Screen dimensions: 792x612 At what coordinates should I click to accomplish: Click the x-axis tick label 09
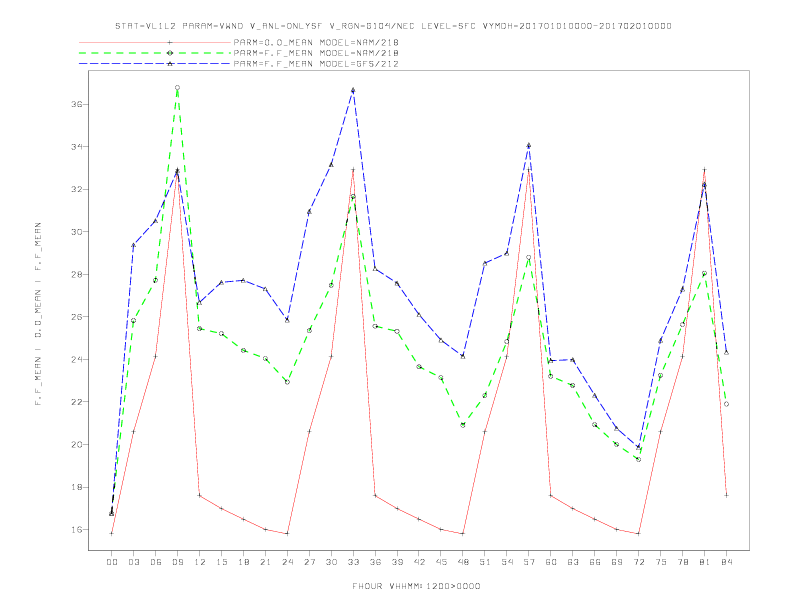pyautogui.click(x=177, y=562)
